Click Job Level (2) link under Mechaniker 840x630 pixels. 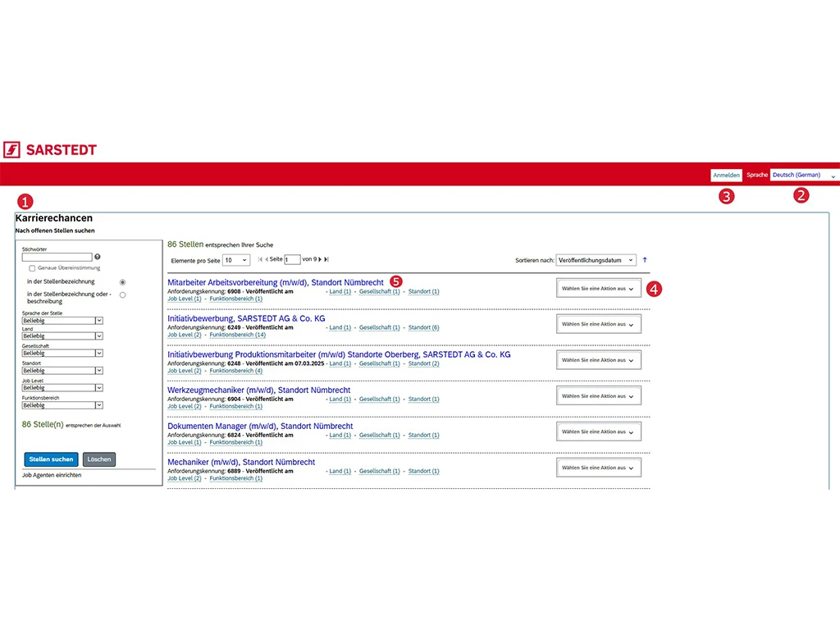185,478
